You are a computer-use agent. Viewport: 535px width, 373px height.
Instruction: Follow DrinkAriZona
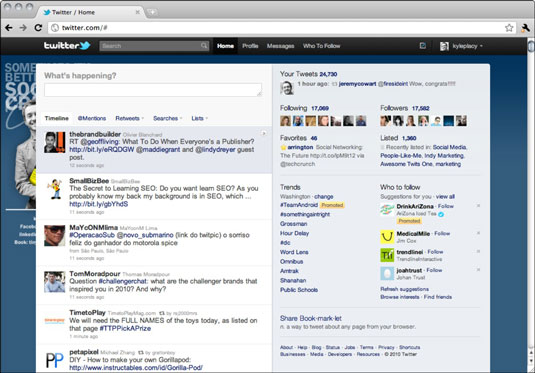tap(446, 206)
